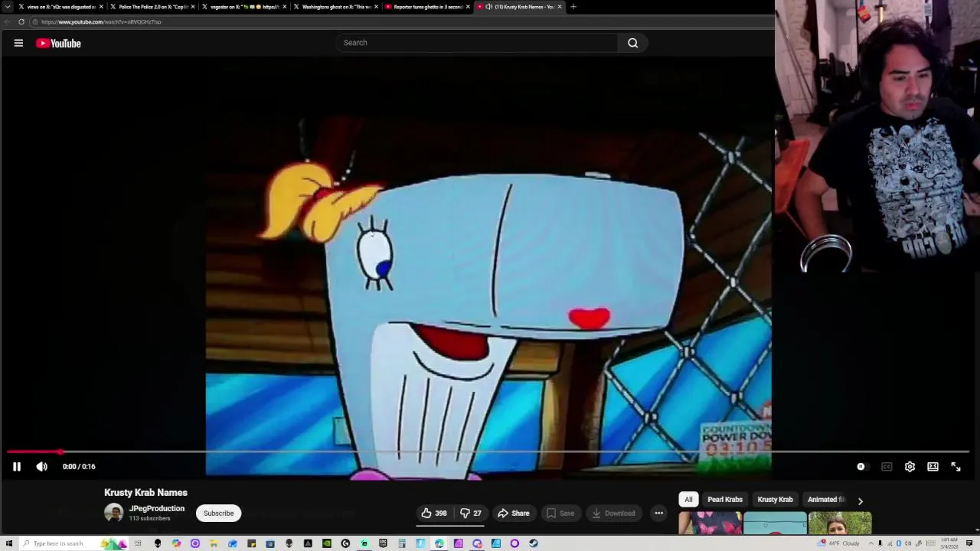Click the Windows taskbar search box
The width and height of the screenshot is (980, 551).
pos(73,543)
